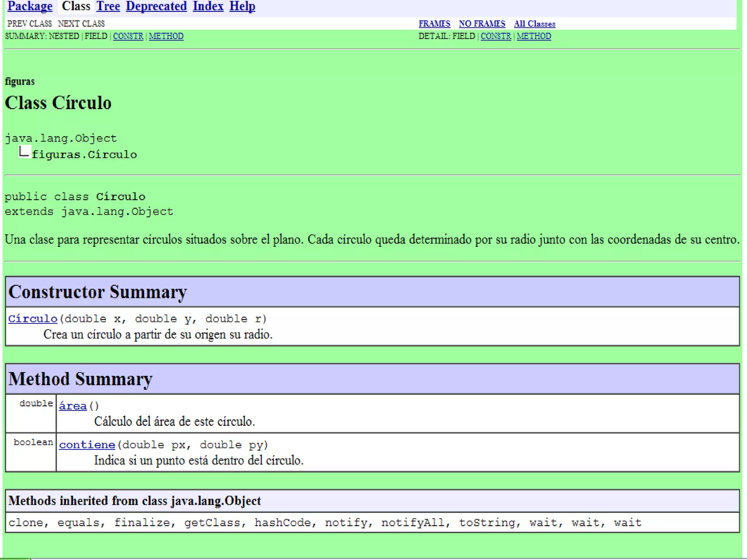Screen dimensions: 747x560
Task: Open the Package navigation link
Action: click(30, 6)
